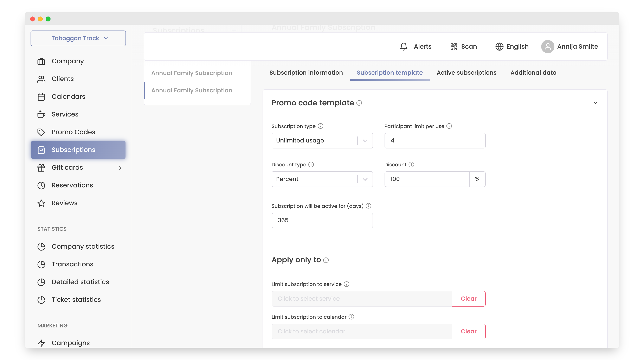Collapse the Promo code template section
Image resolution: width=644 pixels, height=360 pixels.
595,103
